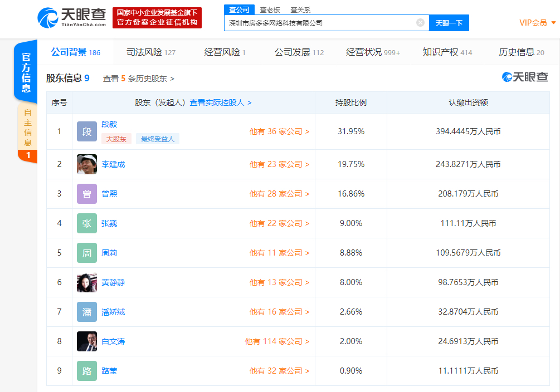Open 查看实际控股人 link
560x392 pixels.
pos(220,103)
